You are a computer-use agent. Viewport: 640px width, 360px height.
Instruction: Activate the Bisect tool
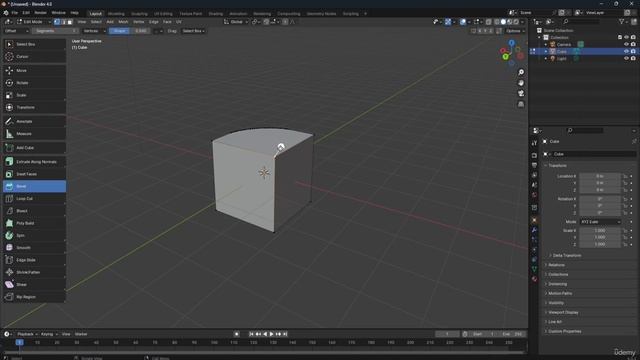(34, 211)
